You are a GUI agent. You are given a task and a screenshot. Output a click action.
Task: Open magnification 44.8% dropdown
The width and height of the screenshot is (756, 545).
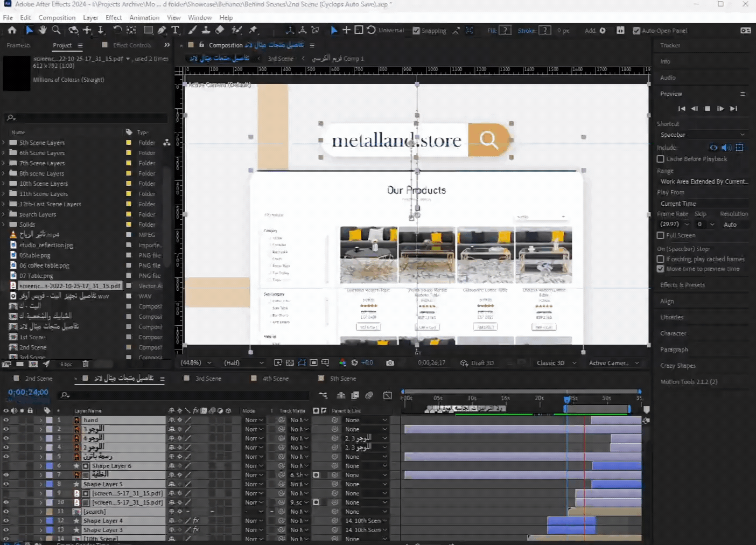[196, 363]
